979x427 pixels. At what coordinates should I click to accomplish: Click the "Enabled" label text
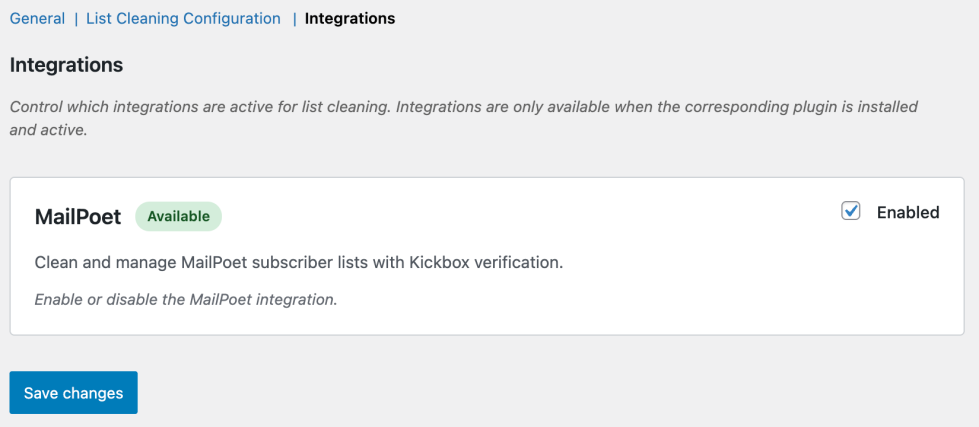point(908,212)
